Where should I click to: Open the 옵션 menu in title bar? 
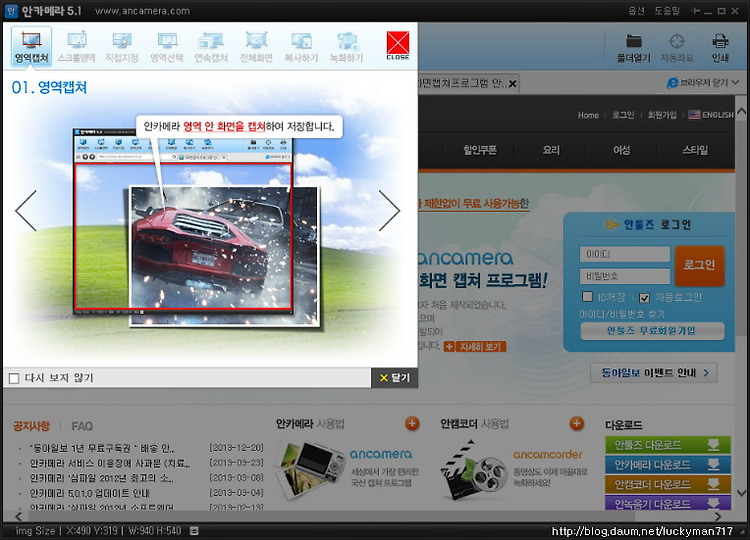[x=636, y=11]
